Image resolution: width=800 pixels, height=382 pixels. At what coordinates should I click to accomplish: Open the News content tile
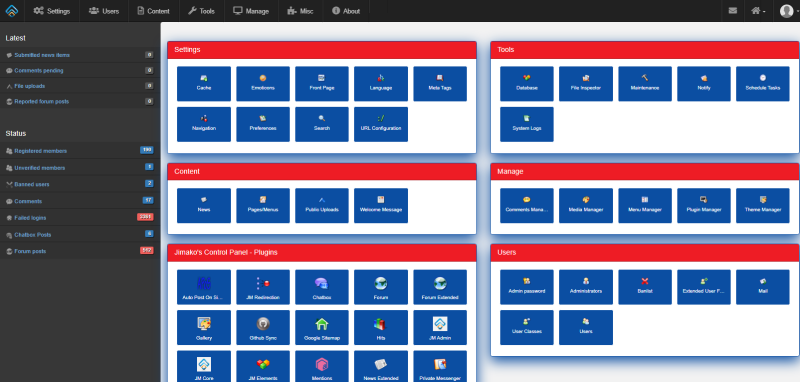[x=204, y=206]
